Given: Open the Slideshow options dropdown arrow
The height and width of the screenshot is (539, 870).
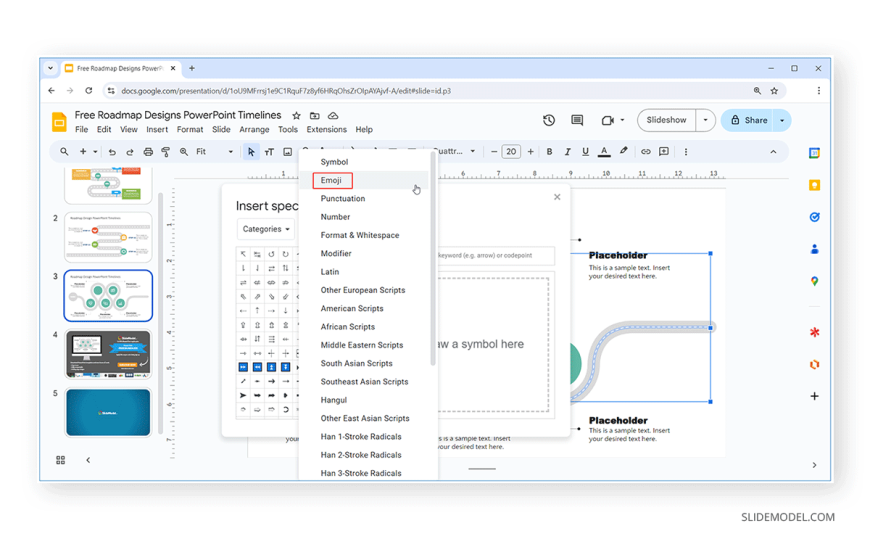Looking at the screenshot, I should (x=705, y=120).
